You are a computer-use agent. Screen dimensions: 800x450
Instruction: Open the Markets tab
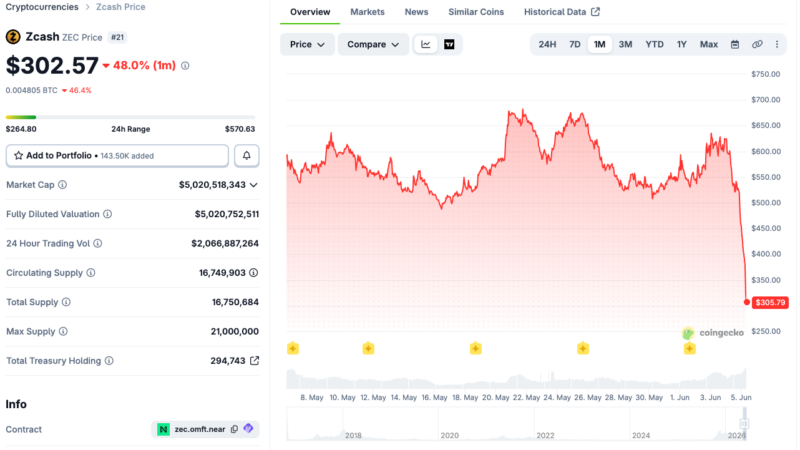pyautogui.click(x=367, y=12)
